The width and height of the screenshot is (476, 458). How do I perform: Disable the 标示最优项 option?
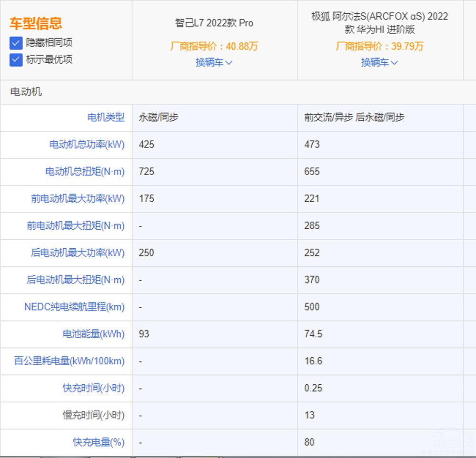16,60
